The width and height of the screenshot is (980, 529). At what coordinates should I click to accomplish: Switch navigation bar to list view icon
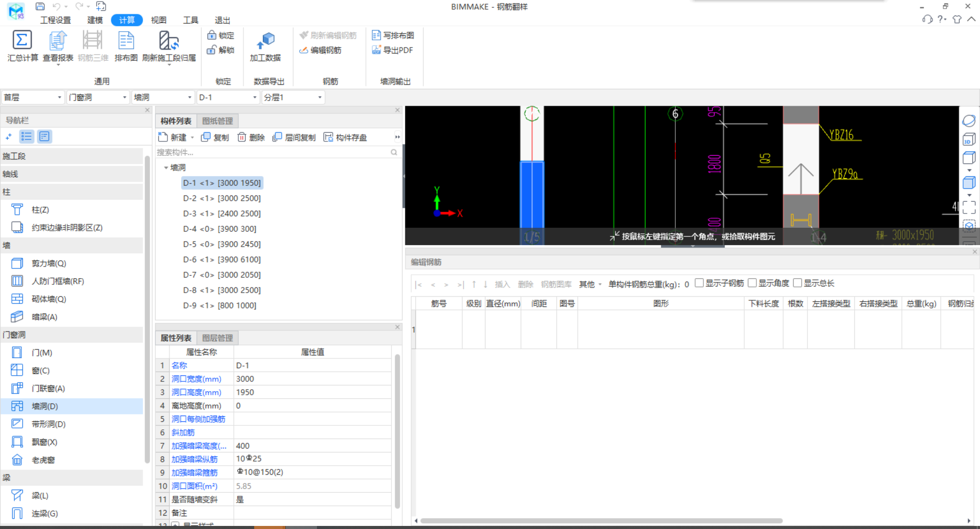coord(27,136)
